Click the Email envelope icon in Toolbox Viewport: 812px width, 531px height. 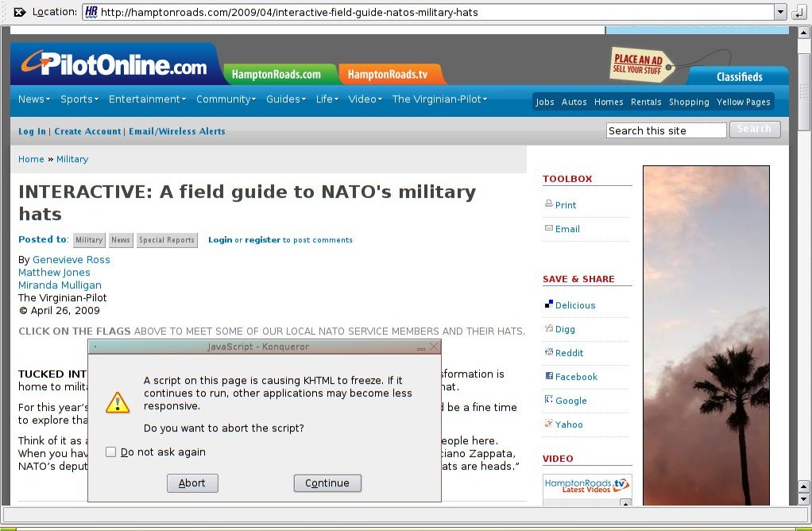(x=548, y=228)
